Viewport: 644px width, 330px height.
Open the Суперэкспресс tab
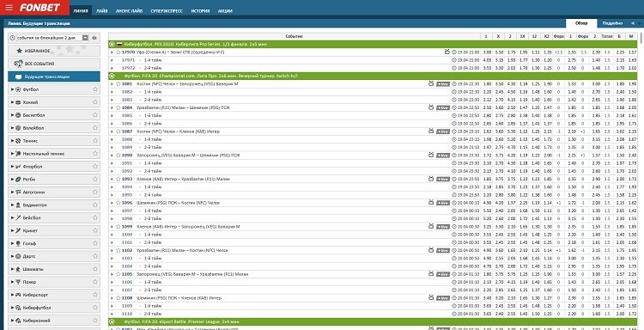tap(167, 11)
